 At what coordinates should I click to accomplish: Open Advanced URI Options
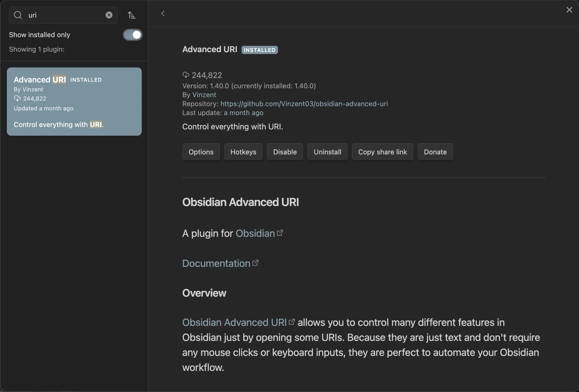point(201,152)
